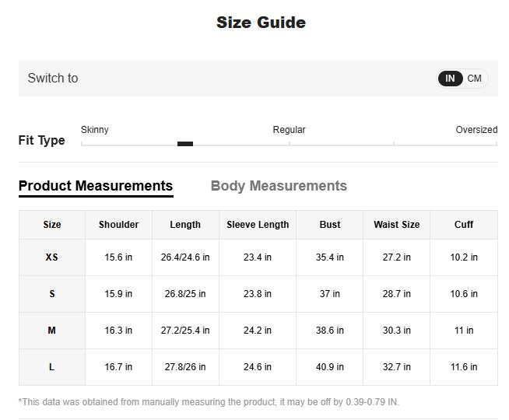Switch units to CM
The height and width of the screenshot is (420, 509).
pyautogui.click(x=474, y=79)
